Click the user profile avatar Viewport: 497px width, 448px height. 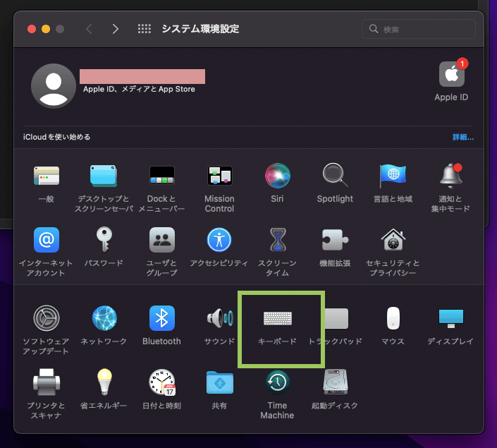pyautogui.click(x=54, y=85)
